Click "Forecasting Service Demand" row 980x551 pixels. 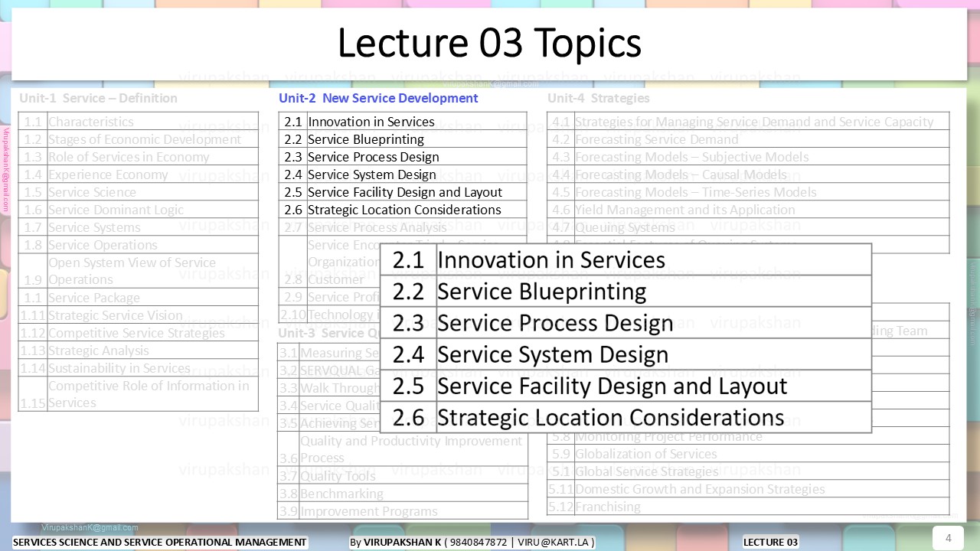pos(749,139)
